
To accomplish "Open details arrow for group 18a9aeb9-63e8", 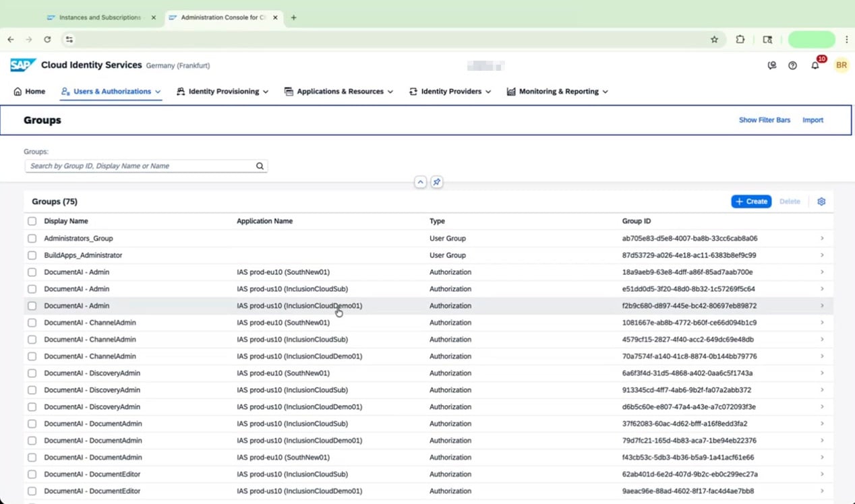I will [822, 272].
